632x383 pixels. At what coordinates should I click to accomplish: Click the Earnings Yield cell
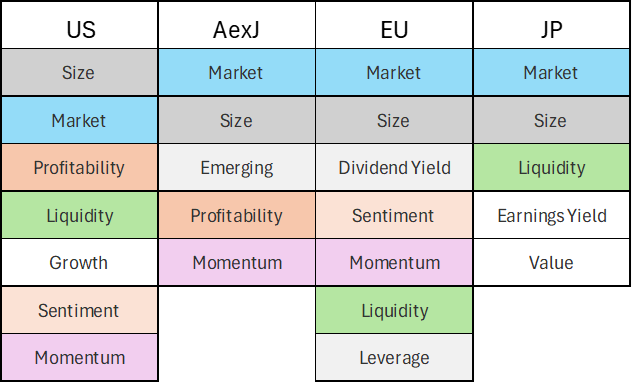[x=551, y=215]
